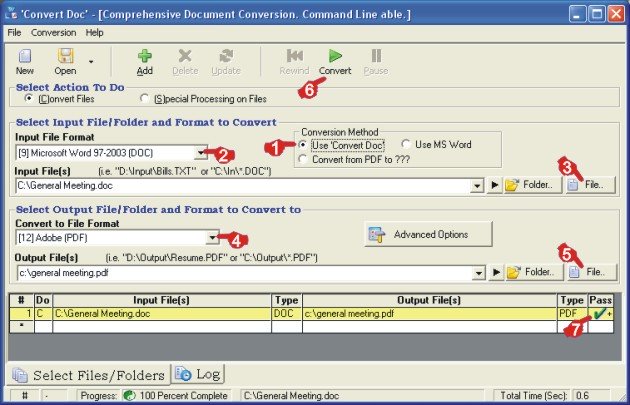
Task: Click the Update toolbar icon
Action: [x=226, y=56]
